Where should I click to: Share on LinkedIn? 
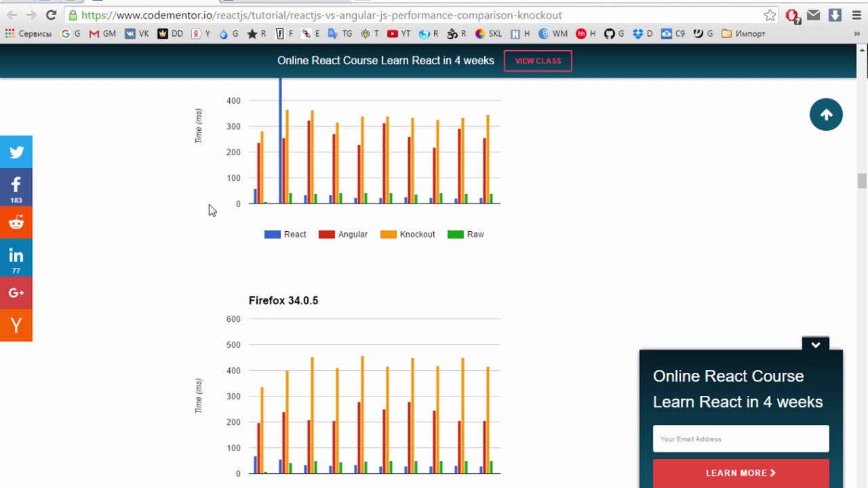click(16, 258)
